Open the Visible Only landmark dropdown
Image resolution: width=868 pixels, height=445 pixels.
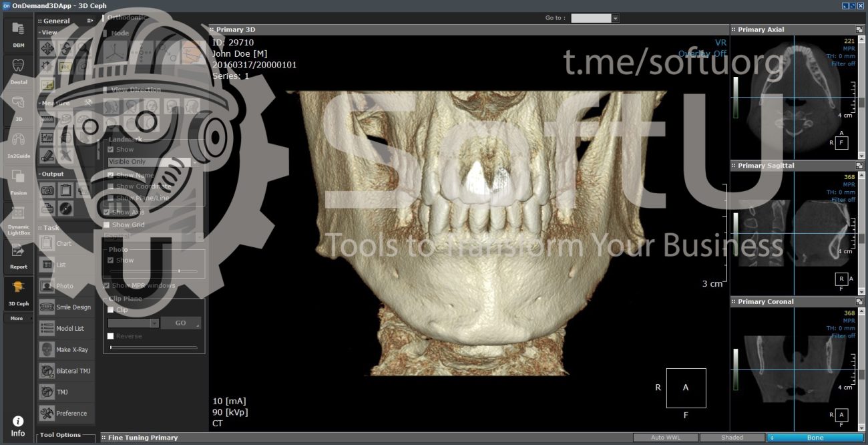[153, 162]
